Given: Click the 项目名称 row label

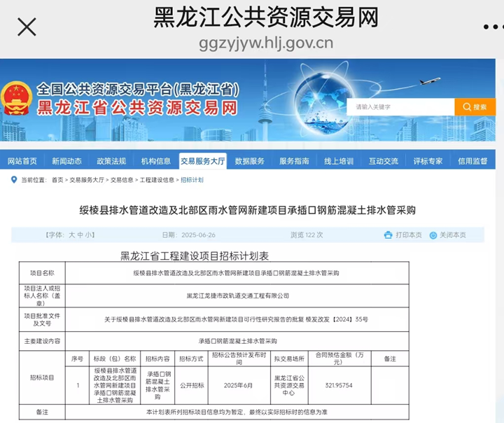Looking at the screenshot, I should (x=42, y=273).
